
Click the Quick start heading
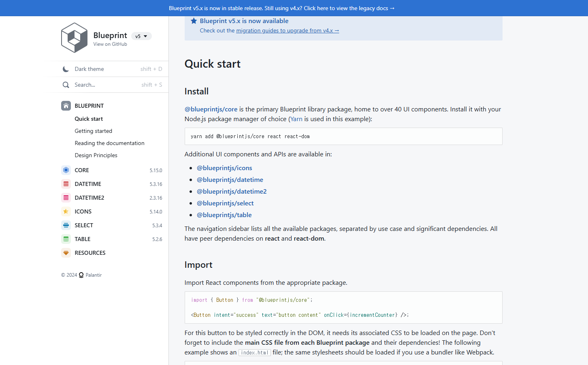(213, 64)
